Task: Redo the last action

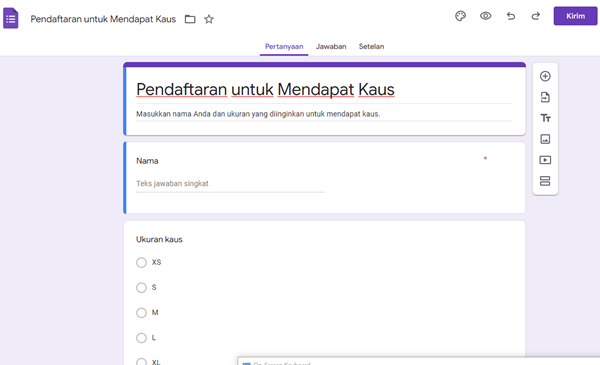Action: (x=536, y=16)
